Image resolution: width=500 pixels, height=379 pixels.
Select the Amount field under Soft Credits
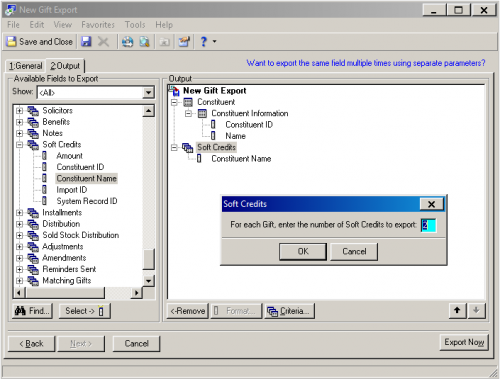coord(69,156)
